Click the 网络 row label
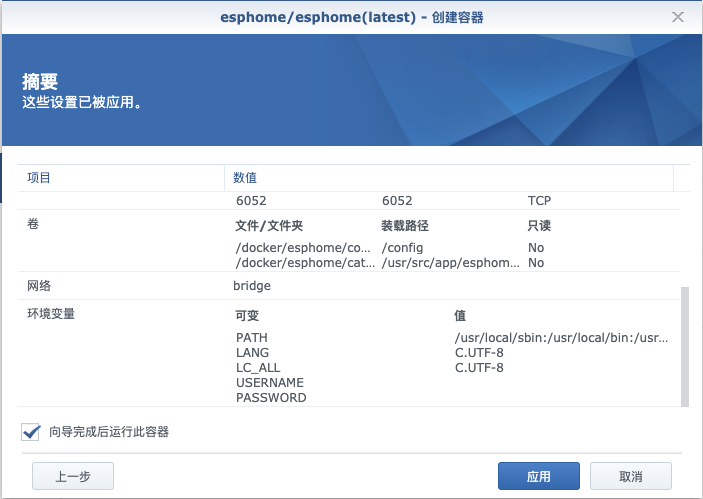This screenshot has height=499, width=703. click(39, 286)
